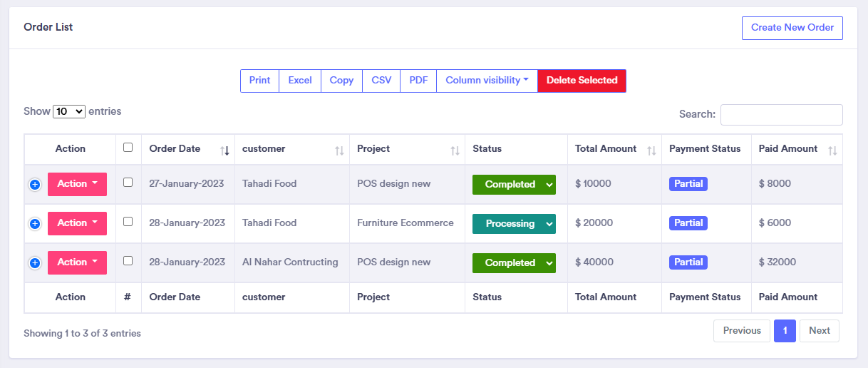Sort by Paid Amount column arrows
The height and width of the screenshot is (368, 868).
(832, 150)
